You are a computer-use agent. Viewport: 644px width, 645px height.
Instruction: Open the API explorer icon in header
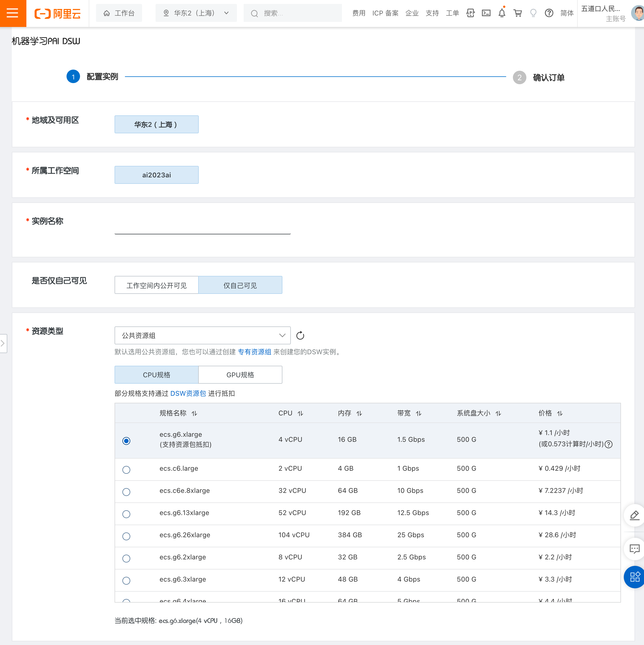click(471, 13)
